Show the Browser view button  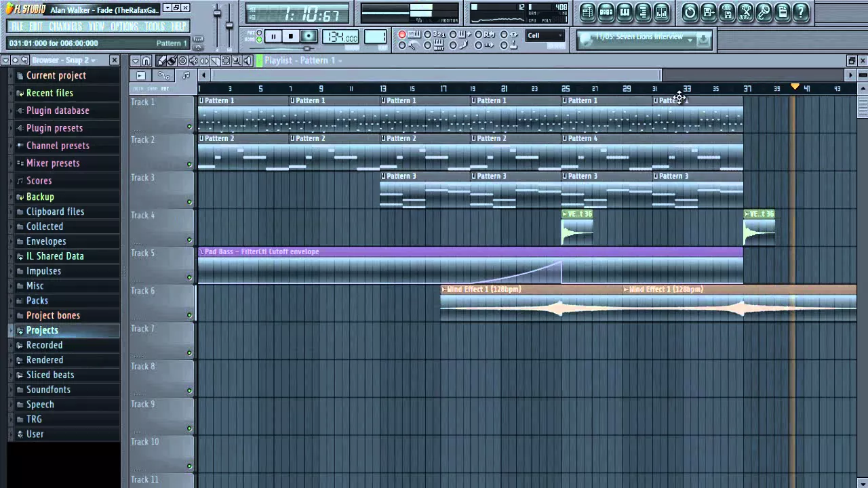point(643,12)
